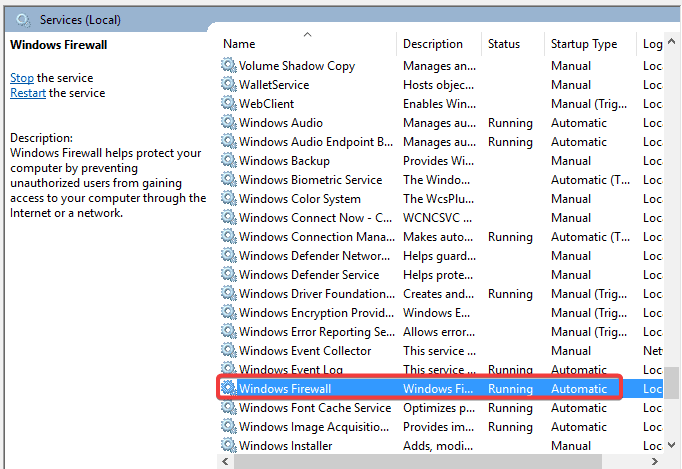
Task: Click the Windows Defender Service gear icon
Action: pyautogui.click(x=228, y=275)
